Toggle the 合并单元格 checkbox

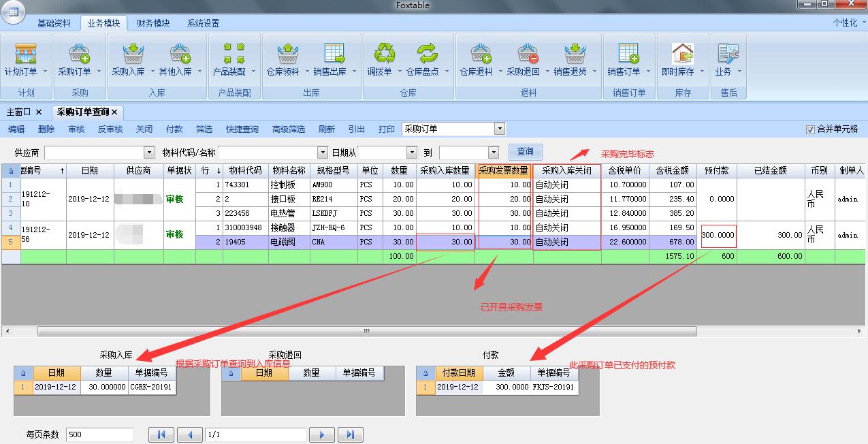pyautogui.click(x=810, y=129)
